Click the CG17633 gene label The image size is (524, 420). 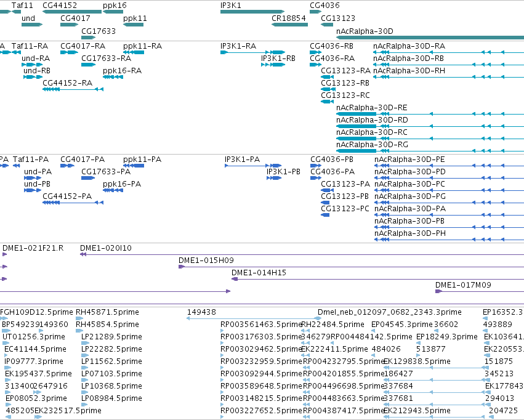pyautogui.click(x=99, y=31)
